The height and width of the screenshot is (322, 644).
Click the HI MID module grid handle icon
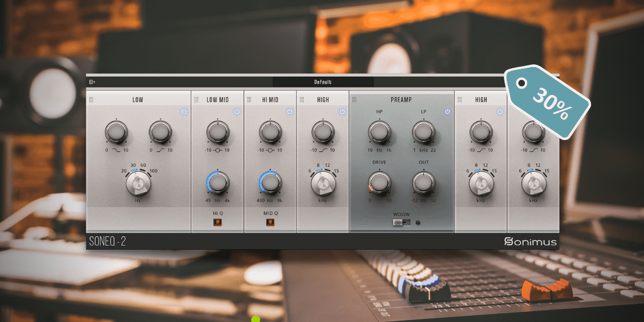(249, 99)
